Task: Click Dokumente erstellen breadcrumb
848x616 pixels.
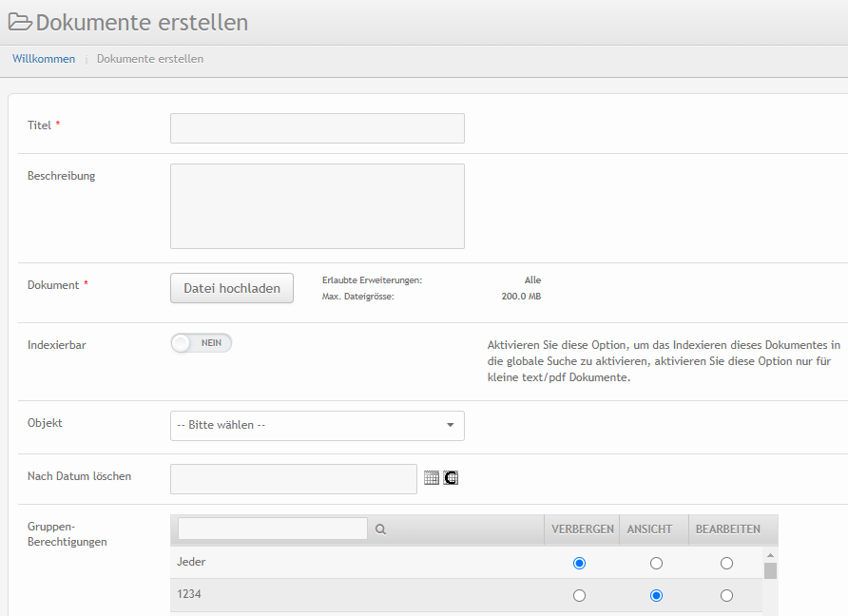Action: (150, 58)
